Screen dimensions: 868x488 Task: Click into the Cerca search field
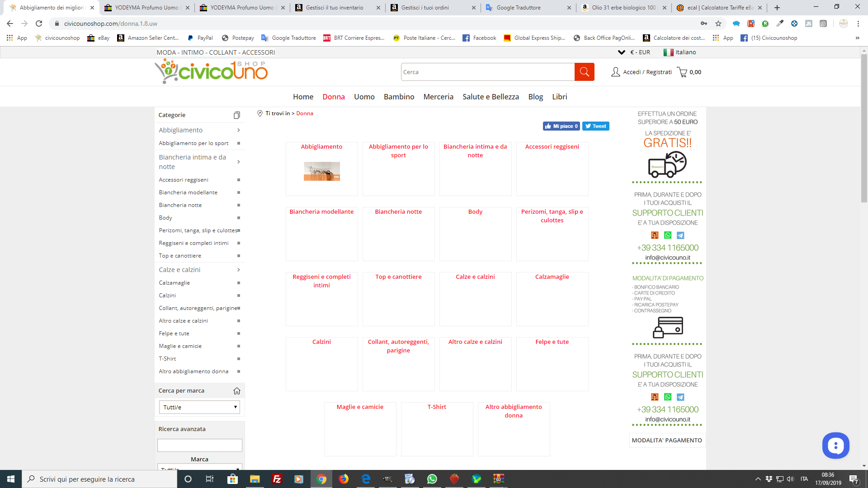(x=487, y=72)
